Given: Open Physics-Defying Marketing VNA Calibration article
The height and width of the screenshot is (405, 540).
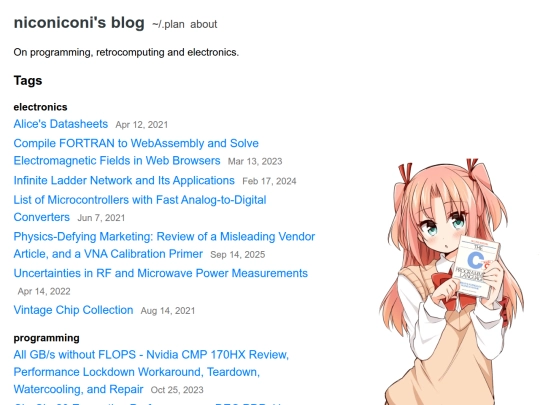Looking at the screenshot, I should point(164,245).
